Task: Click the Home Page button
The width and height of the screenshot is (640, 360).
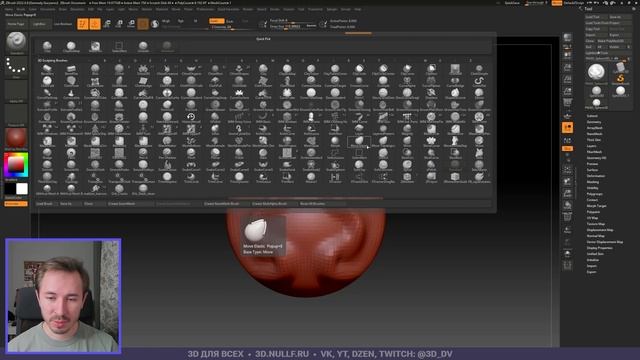Action: tap(16, 24)
